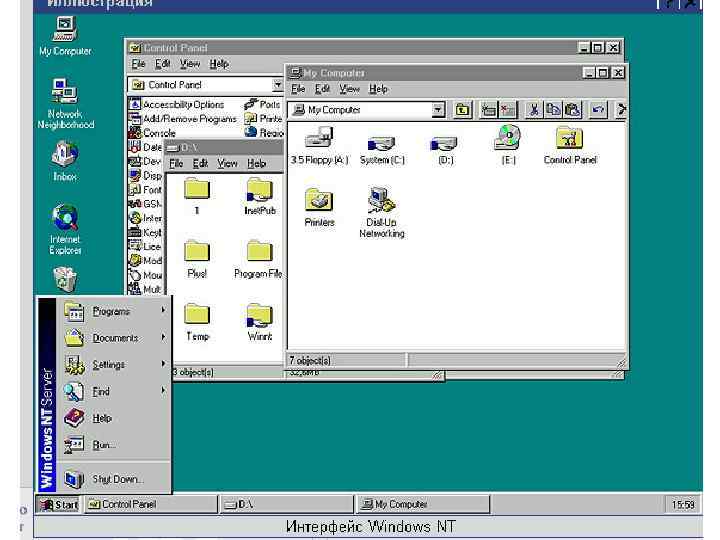Switch to D:\ taskbar button
The image size is (720, 540).
287,505
